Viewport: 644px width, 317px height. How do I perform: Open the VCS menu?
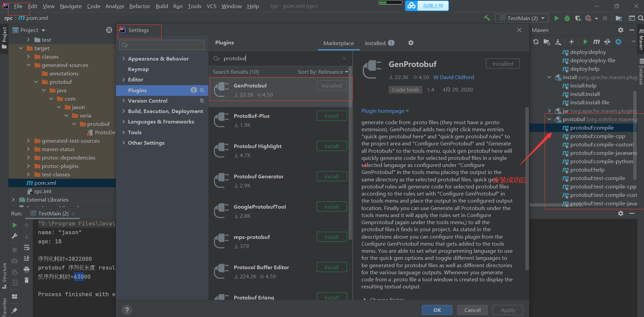[x=212, y=6]
